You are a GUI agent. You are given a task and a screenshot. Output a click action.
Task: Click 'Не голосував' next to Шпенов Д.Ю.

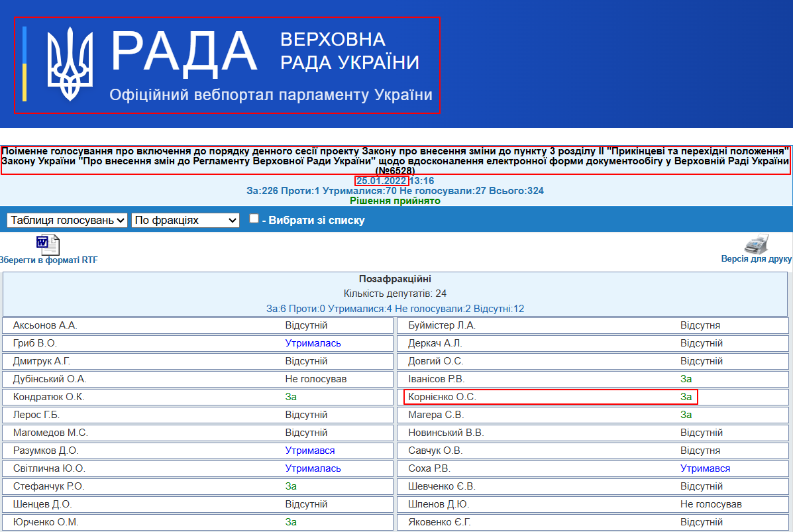[711, 504]
